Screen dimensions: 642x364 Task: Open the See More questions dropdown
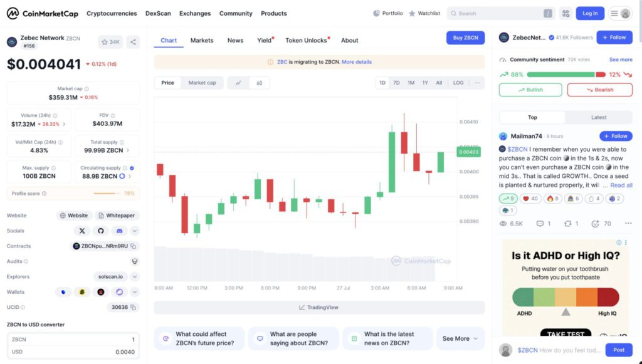460,338
